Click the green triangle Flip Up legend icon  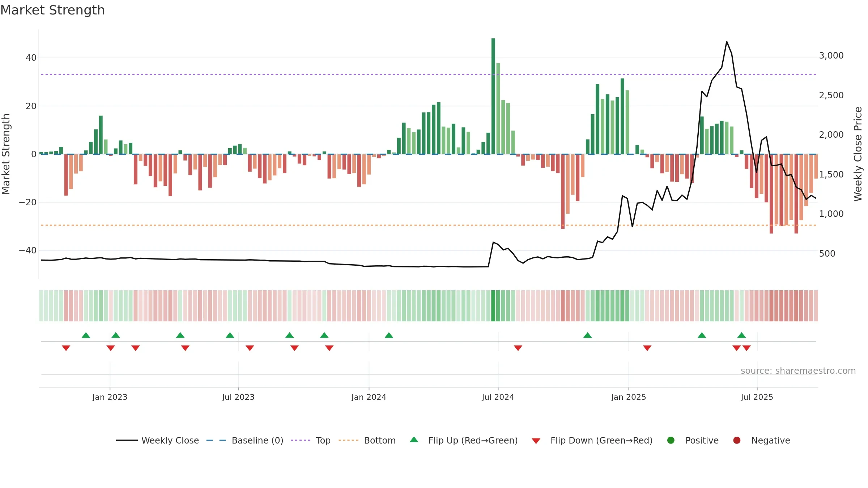[414, 440]
